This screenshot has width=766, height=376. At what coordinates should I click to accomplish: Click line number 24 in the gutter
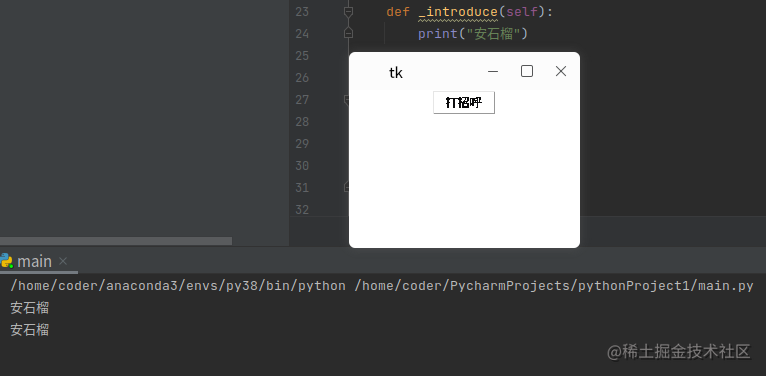(302, 34)
